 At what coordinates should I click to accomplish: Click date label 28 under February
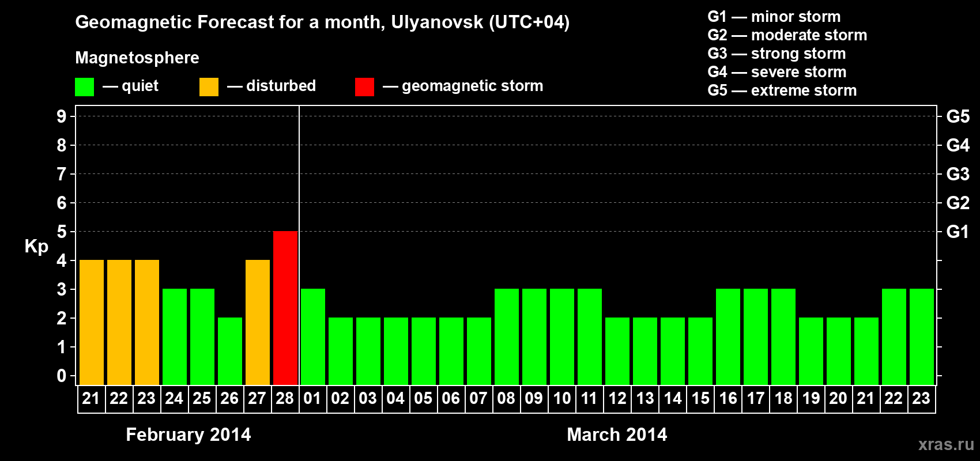(285, 398)
